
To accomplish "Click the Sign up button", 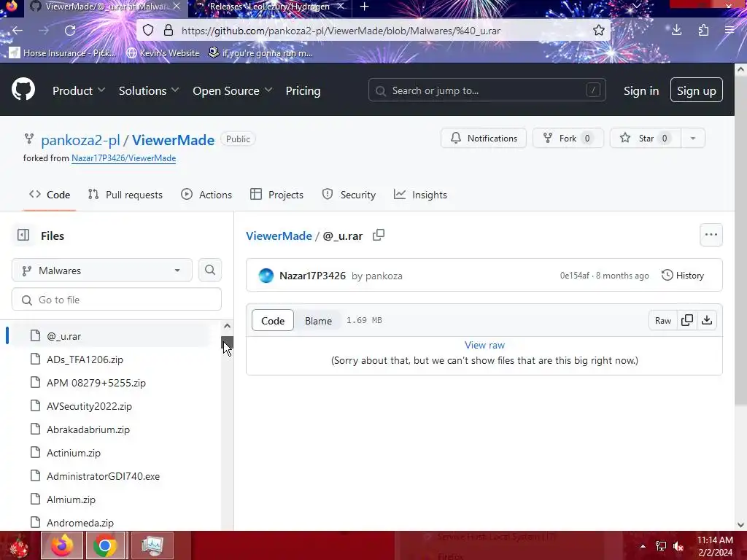I will [x=696, y=90].
